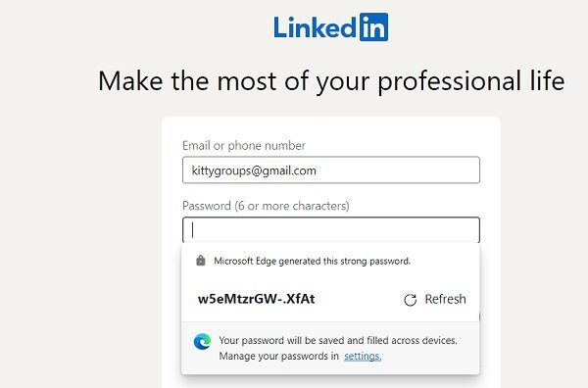Open the password settings link
Viewport: 588px width, 388px height.
click(x=363, y=356)
